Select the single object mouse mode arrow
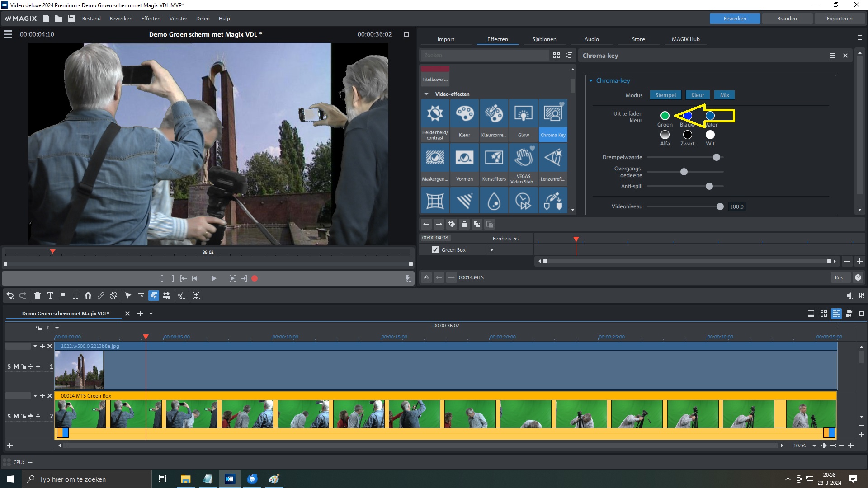The width and height of the screenshot is (868, 488). coord(128,296)
